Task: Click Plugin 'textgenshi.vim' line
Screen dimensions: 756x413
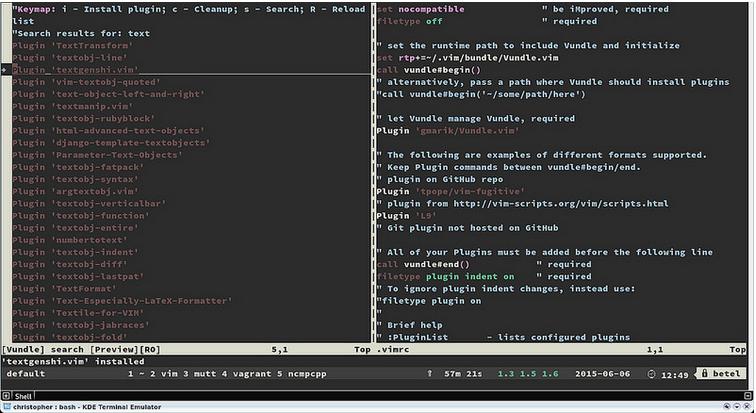Action: point(75,70)
